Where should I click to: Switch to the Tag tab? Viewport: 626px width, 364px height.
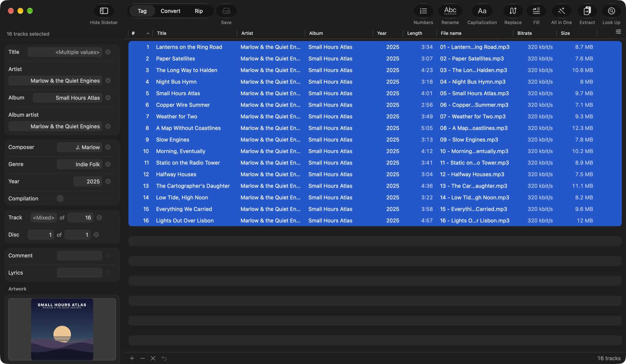(142, 11)
